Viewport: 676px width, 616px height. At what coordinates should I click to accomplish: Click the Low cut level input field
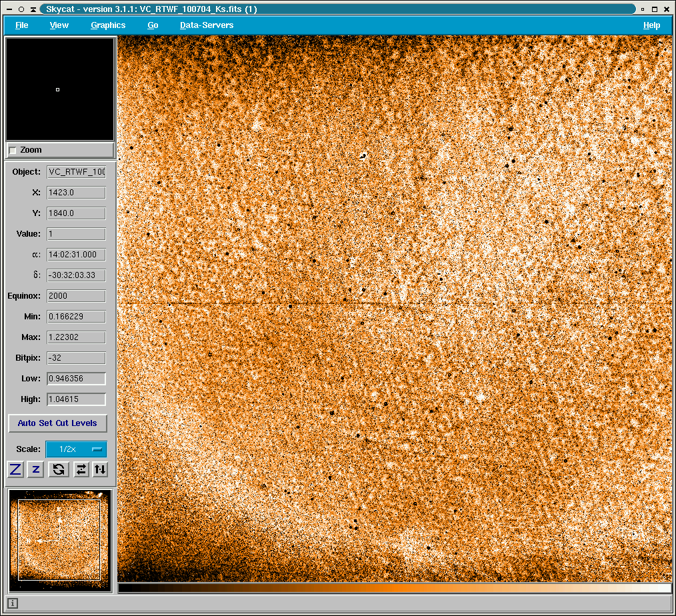click(x=76, y=379)
